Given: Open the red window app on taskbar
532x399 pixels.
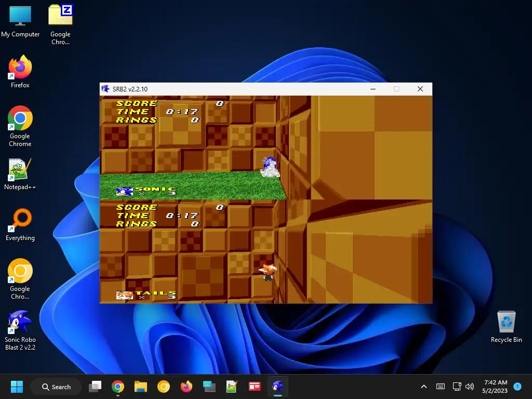Looking at the screenshot, I should coord(255,387).
